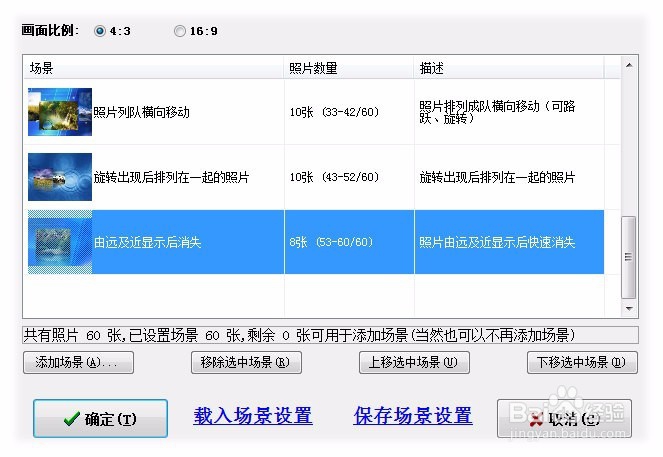Screen dimensions: 663x457
Task: Click the 照片数量 column header
Action: pos(349,68)
